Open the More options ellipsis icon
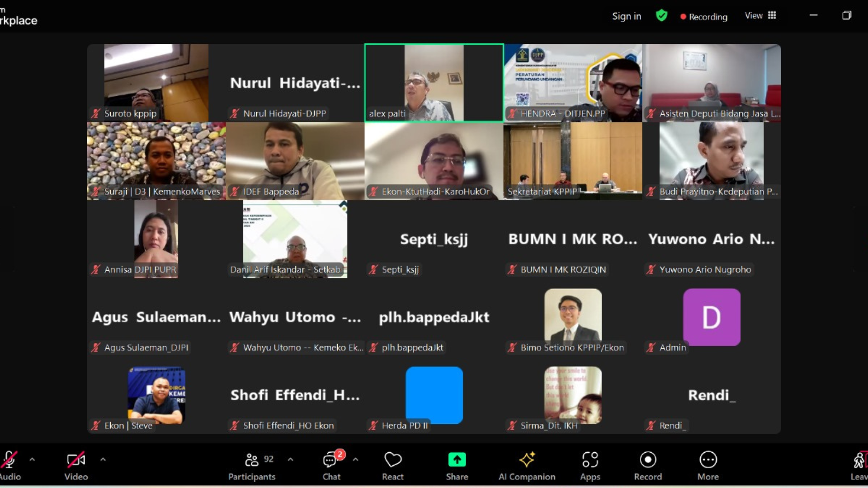The image size is (868, 488). point(708,460)
